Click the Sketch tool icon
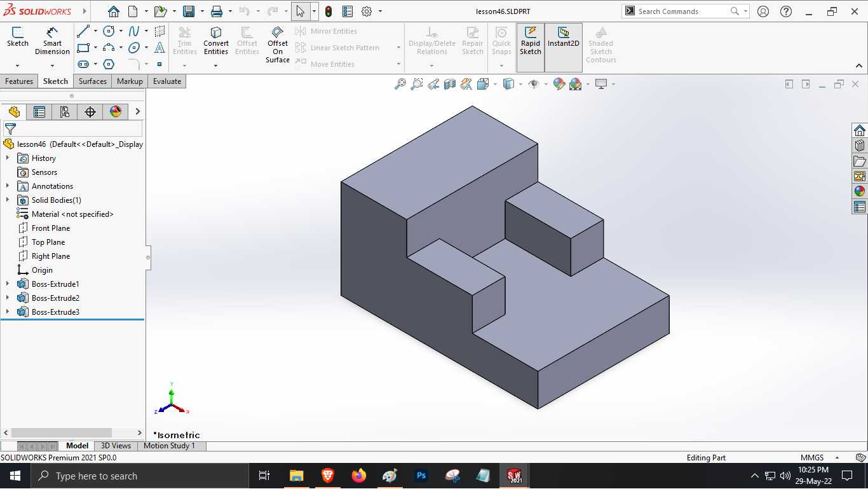868x496 pixels. tap(18, 37)
